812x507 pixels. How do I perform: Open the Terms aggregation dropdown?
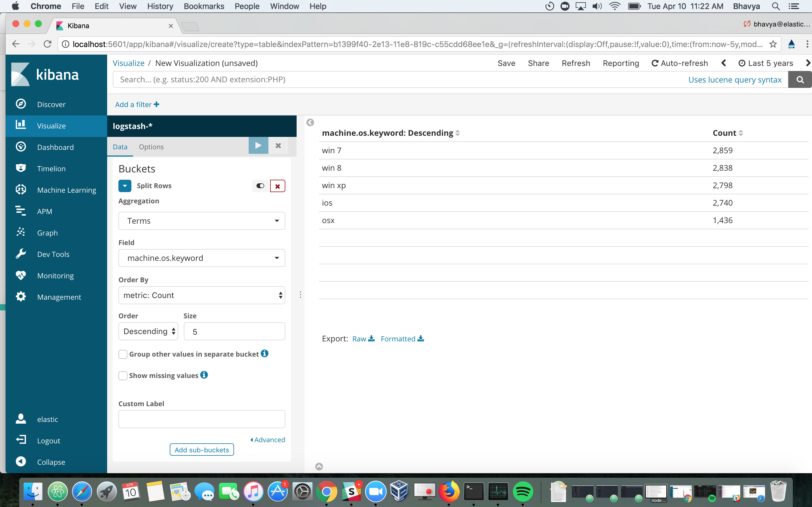202,221
